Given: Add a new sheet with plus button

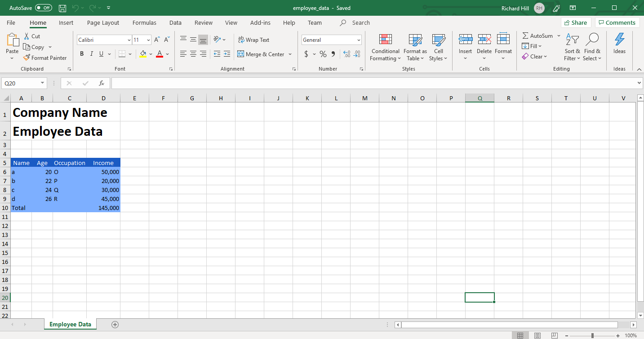Looking at the screenshot, I should click(x=115, y=325).
